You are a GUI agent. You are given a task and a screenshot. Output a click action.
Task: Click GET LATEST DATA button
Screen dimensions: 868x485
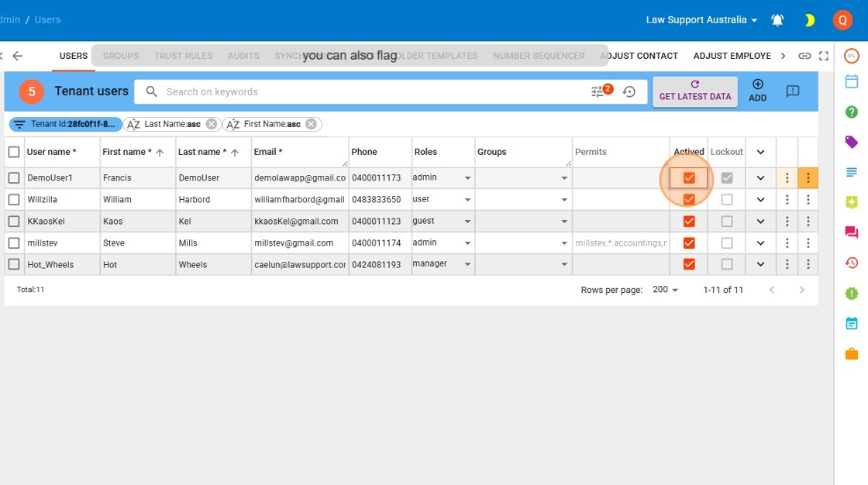694,91
